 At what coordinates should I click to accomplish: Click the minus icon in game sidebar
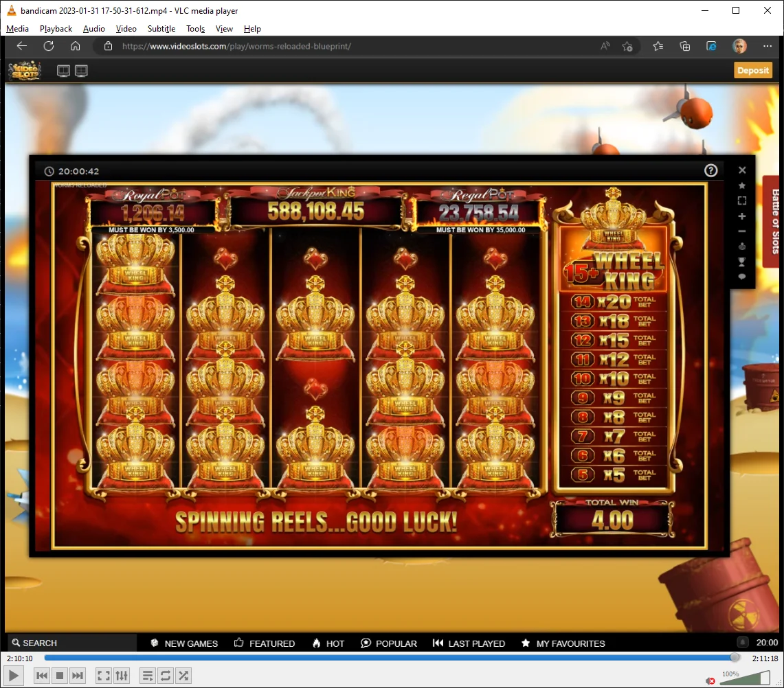click(742, 231)
